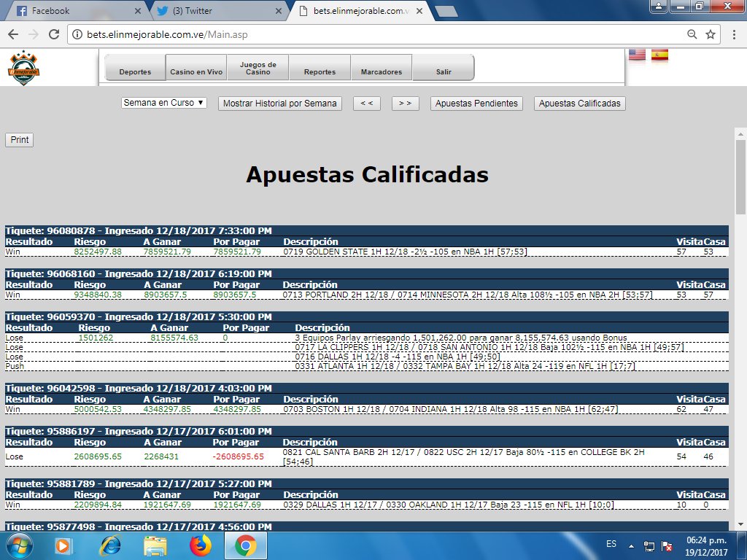
Task: Click Mostrar Historial por Semana button
Action: [x=280, y=104]
